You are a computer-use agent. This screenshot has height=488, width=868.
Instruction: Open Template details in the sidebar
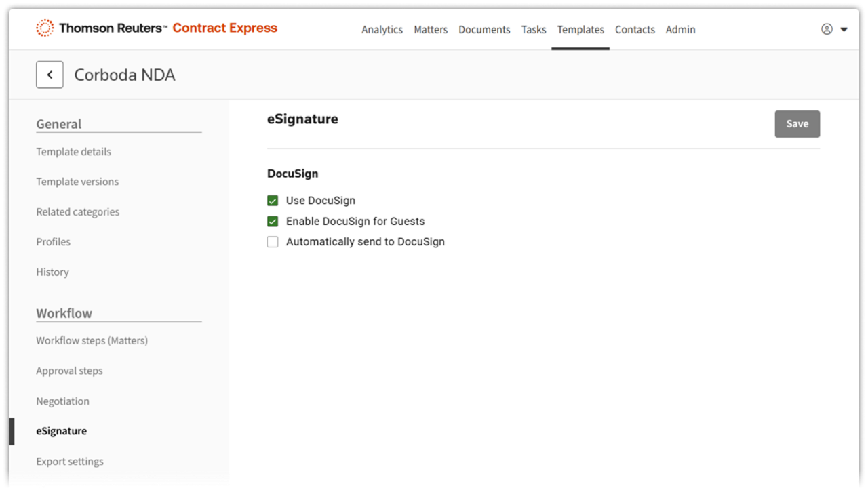73,152
